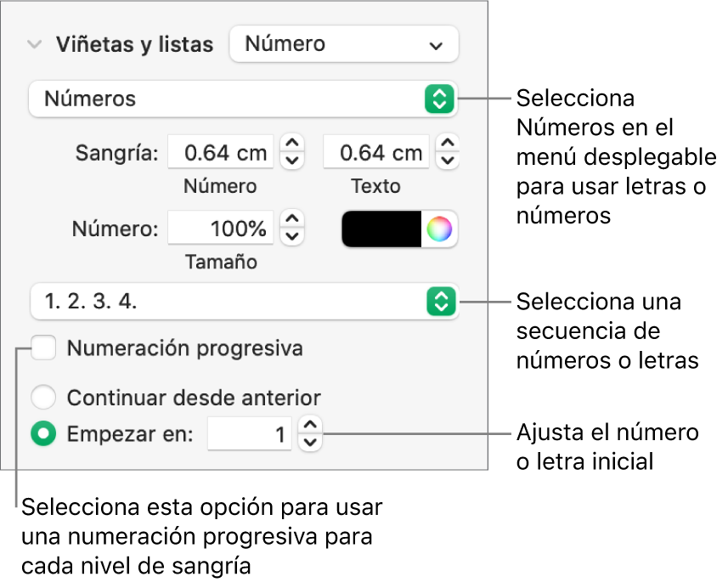Open the Números style dropdown
Image resolution: width=728 pixels, height=588 pixels.
238,99
